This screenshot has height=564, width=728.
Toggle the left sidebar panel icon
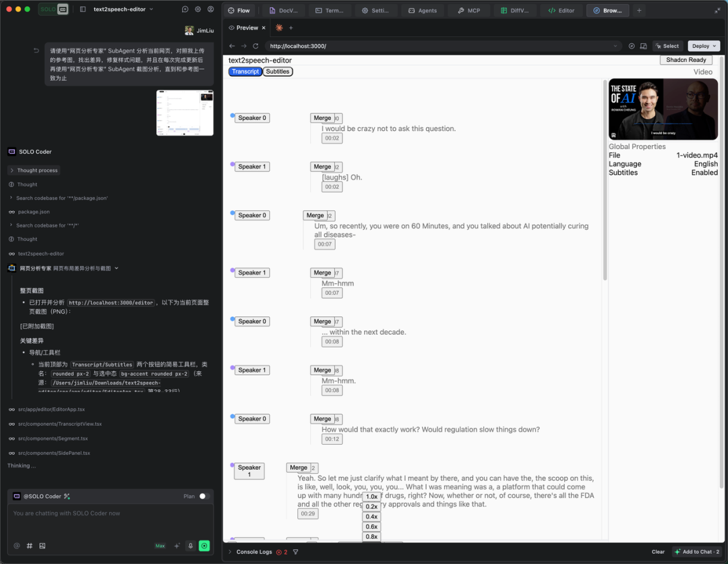(x=83, y=9)
